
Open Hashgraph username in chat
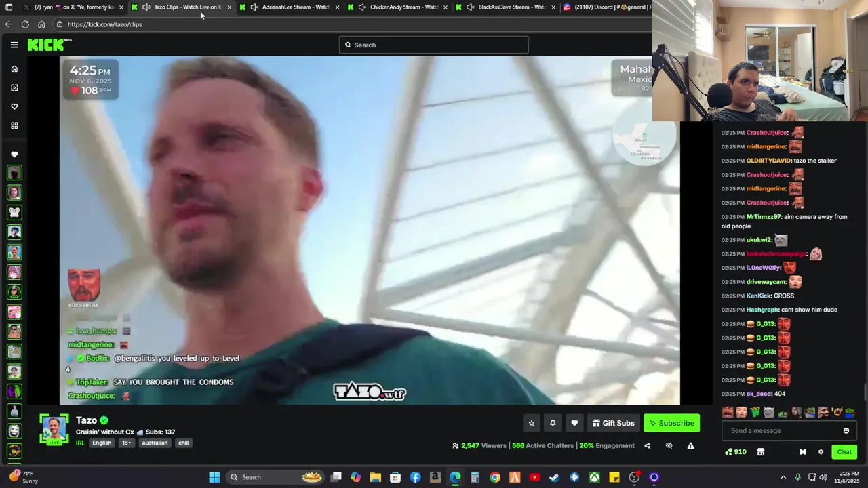click(762, 310)
